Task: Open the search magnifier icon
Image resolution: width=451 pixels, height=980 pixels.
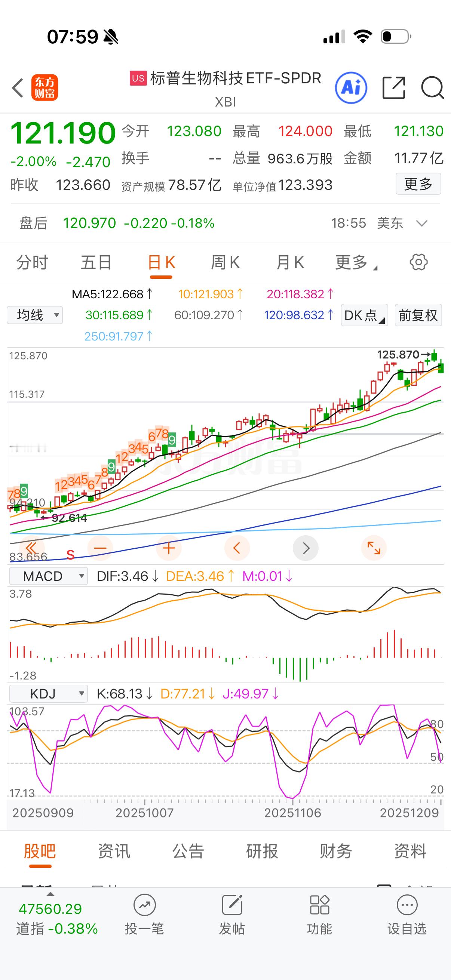Action: 432,88
